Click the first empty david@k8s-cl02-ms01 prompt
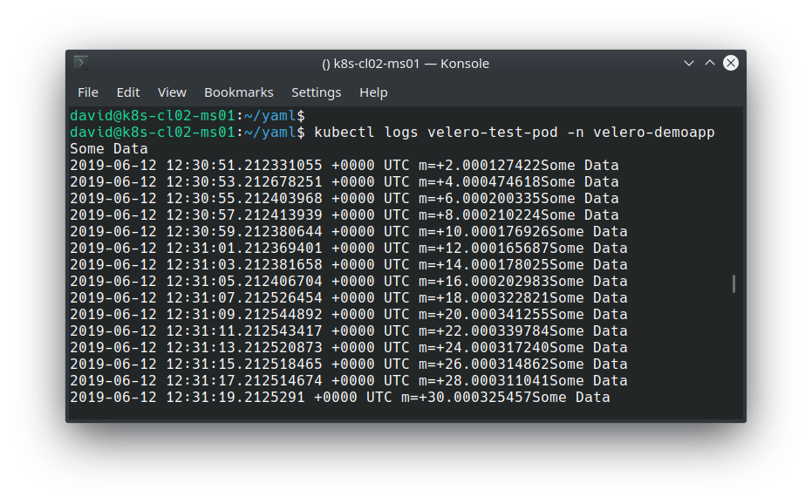 tap(187, 115)
